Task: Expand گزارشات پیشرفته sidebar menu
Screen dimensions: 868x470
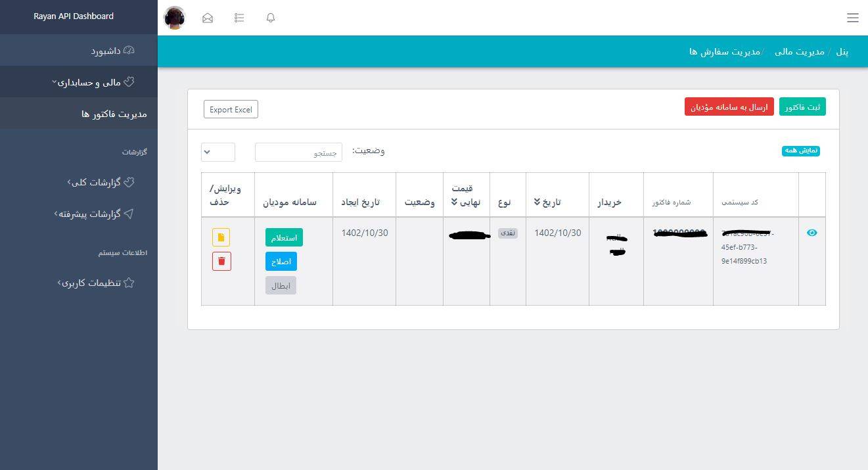Action: coord(95,214)
